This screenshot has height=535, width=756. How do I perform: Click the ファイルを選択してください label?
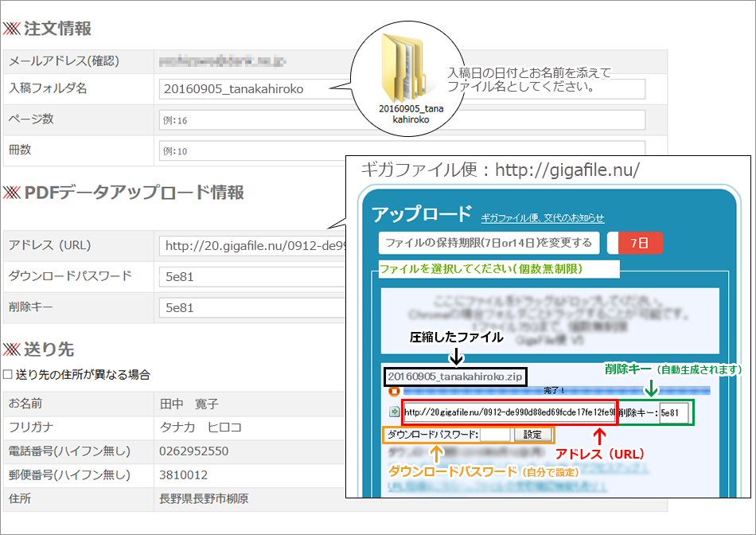481,269
